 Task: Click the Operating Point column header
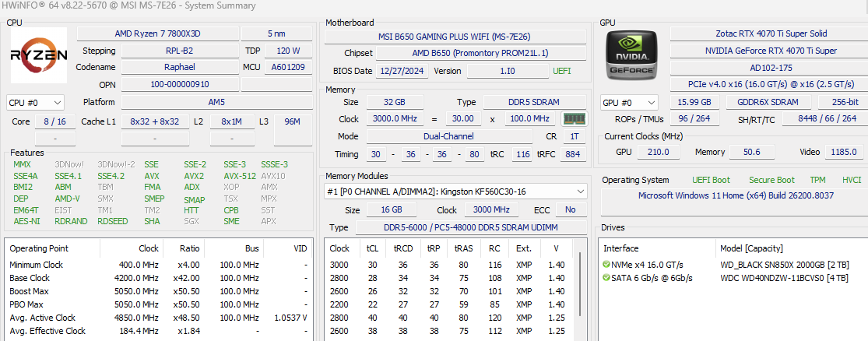coord(52,248)
